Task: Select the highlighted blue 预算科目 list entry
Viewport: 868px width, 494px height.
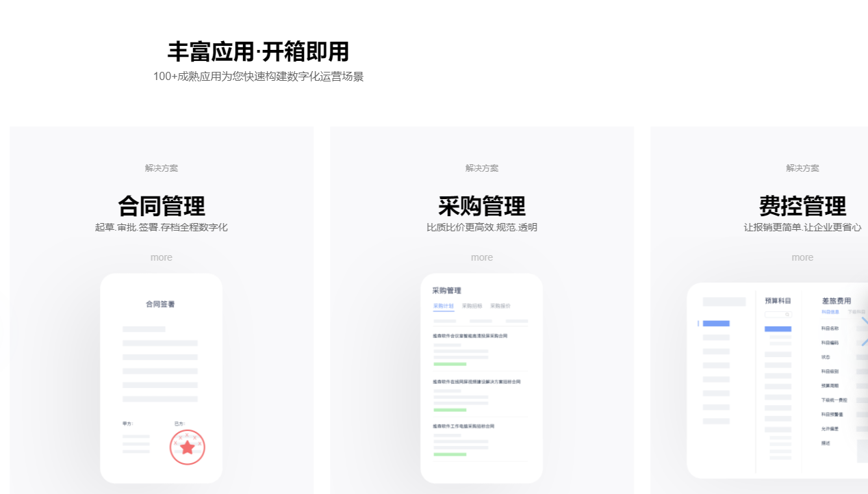Action: [778, 329]
